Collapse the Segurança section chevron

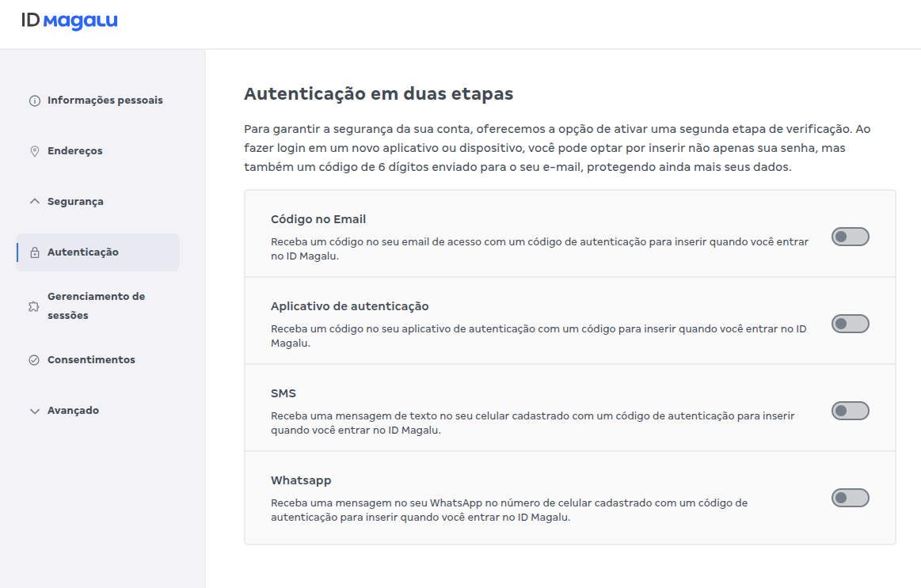(x=34, y=202)
